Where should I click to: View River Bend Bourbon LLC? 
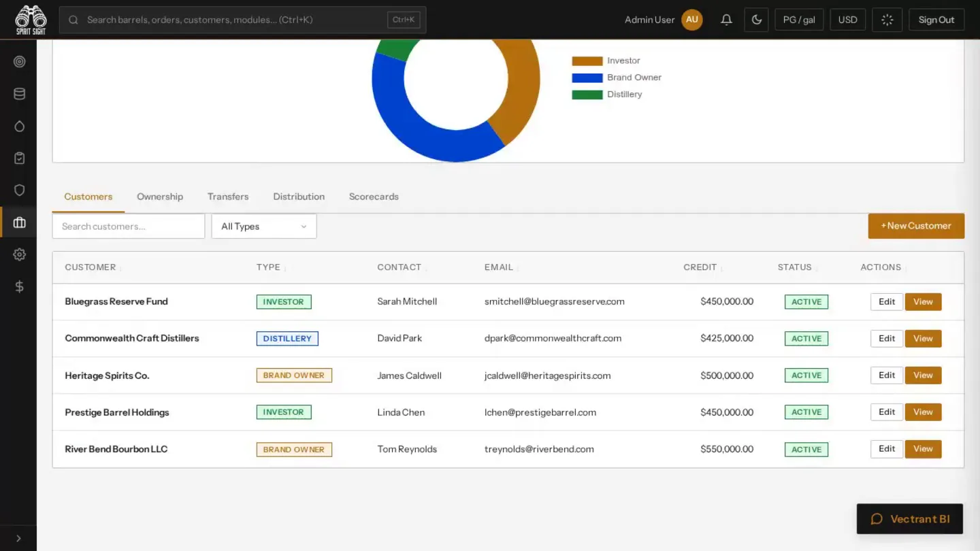coord(923,449)
